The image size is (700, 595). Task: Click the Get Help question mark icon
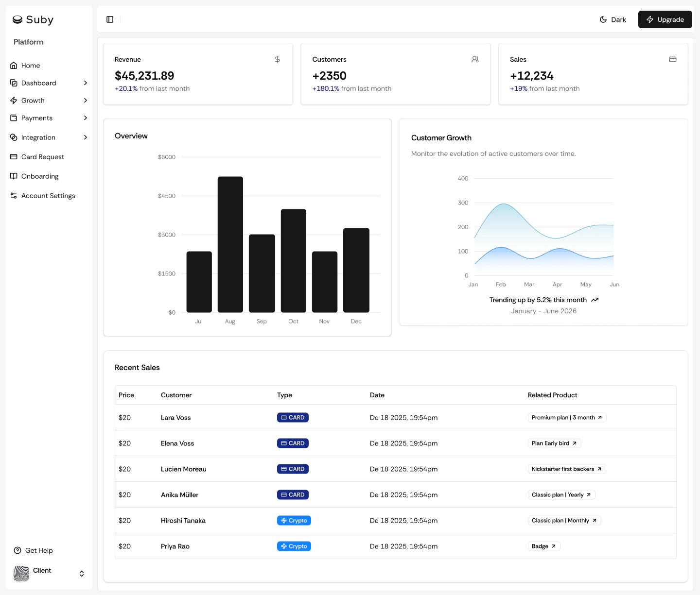point(18,550)
